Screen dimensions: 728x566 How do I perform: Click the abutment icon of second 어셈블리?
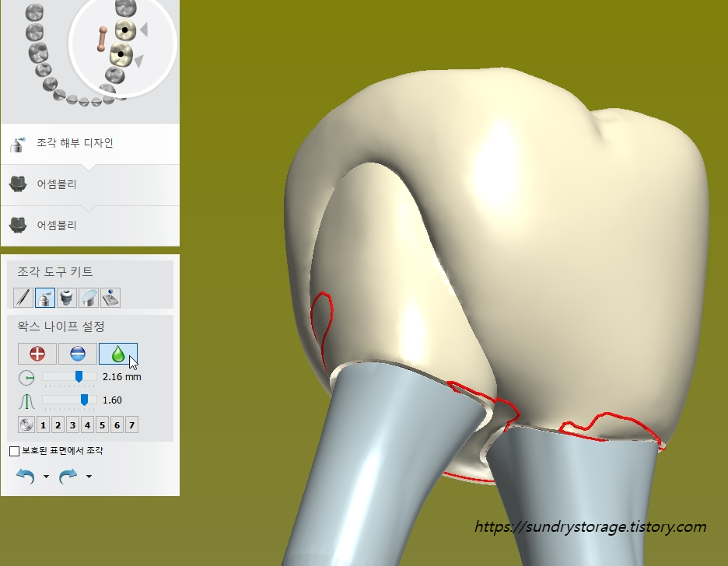(x=18, y=225)
